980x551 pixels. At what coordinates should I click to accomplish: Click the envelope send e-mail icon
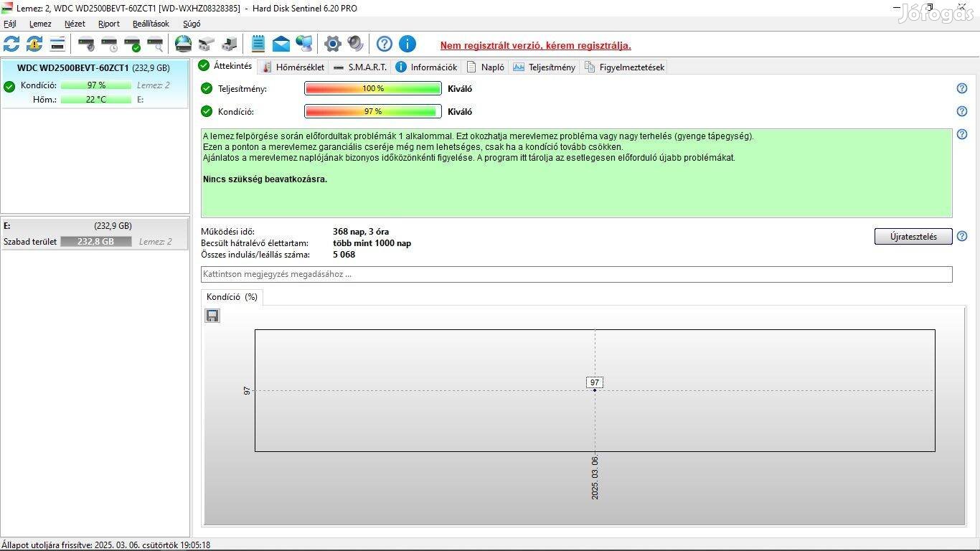[x=281, y=44]
